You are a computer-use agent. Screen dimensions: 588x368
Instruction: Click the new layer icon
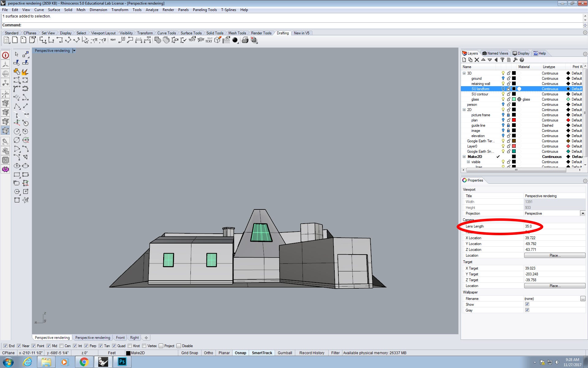[464, 60]
